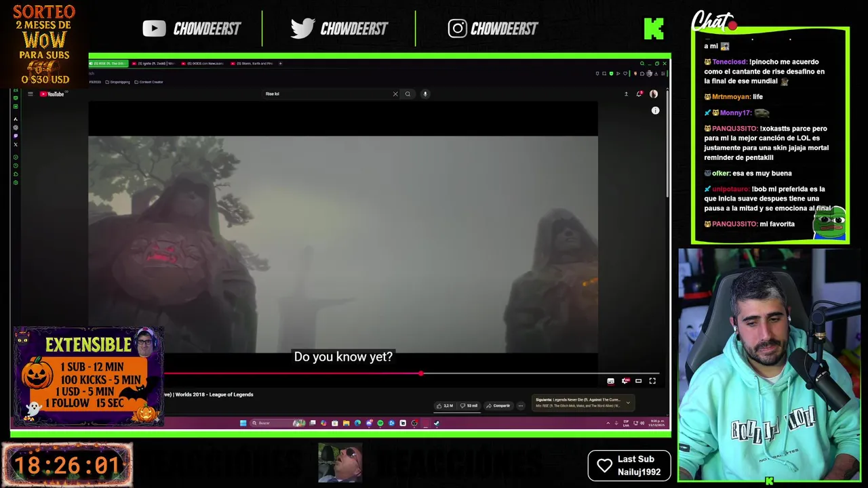This screenshot has height=488, width=868.
Task: Click the 'Last Sub Nailuj1992' box
Action: point(629,466)
